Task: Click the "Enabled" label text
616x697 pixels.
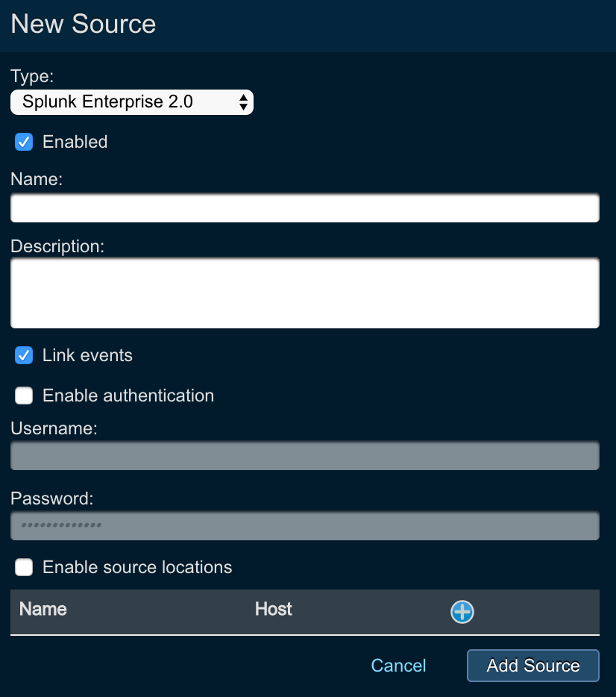Action: [75, 142]
